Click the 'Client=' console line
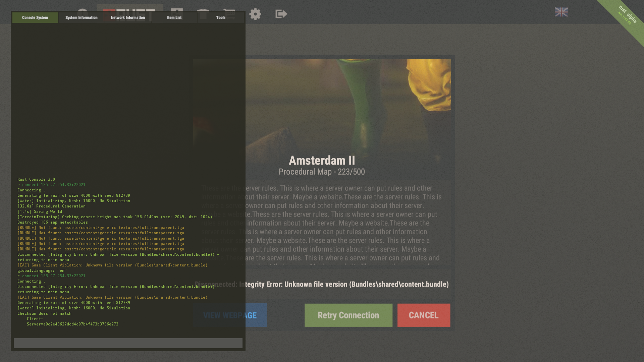This screenshot has width=644, height=362. (x=35, y=319)
